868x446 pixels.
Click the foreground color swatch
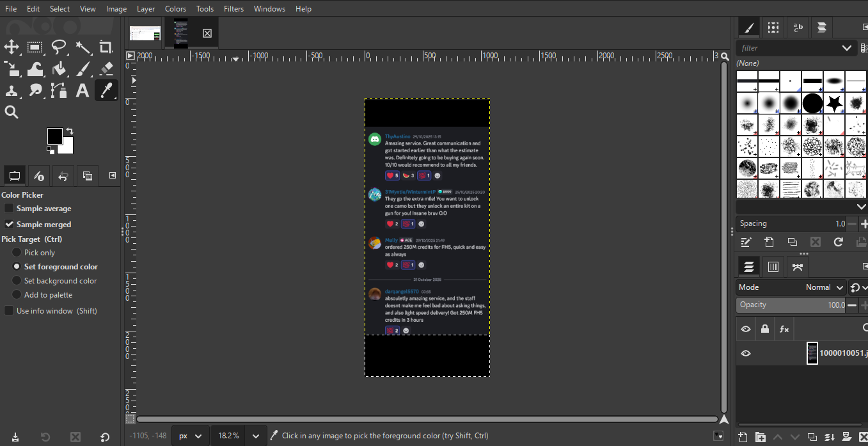point(56,136)
